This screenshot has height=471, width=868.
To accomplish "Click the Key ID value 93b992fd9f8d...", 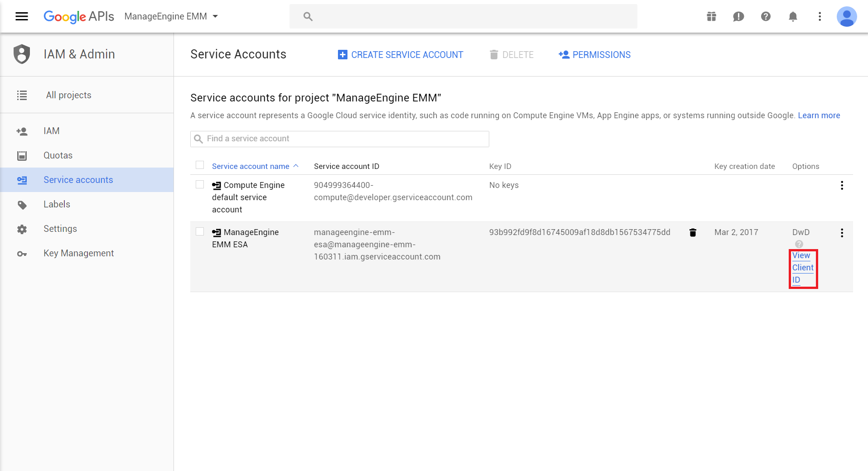I will point(580,232).
